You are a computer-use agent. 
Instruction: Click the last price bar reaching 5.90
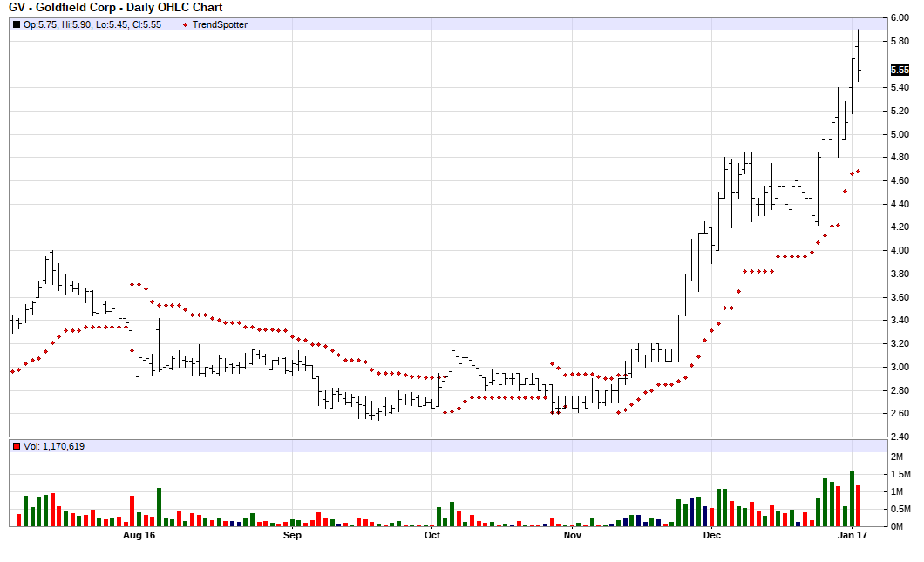click(859, 56)
